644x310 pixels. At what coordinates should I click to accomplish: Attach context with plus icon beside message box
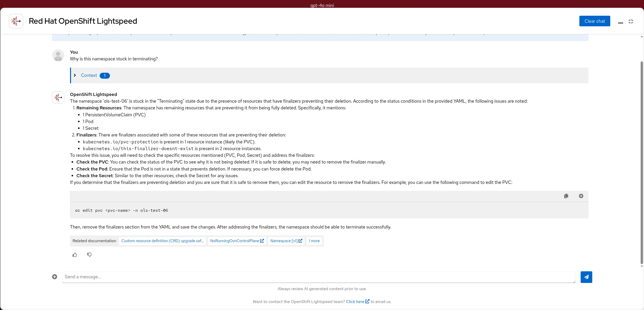point(55,277)
